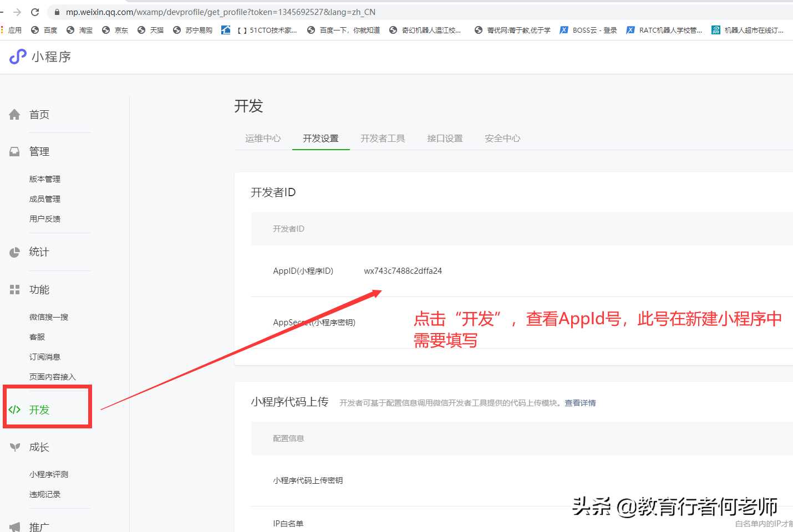Open the 天猫 bookmark

tap(151, 30)
